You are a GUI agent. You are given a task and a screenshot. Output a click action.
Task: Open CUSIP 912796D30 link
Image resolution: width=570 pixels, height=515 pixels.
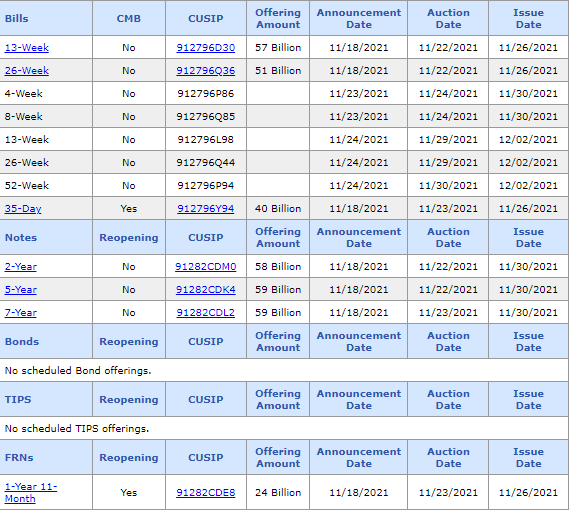click(206, 48)
